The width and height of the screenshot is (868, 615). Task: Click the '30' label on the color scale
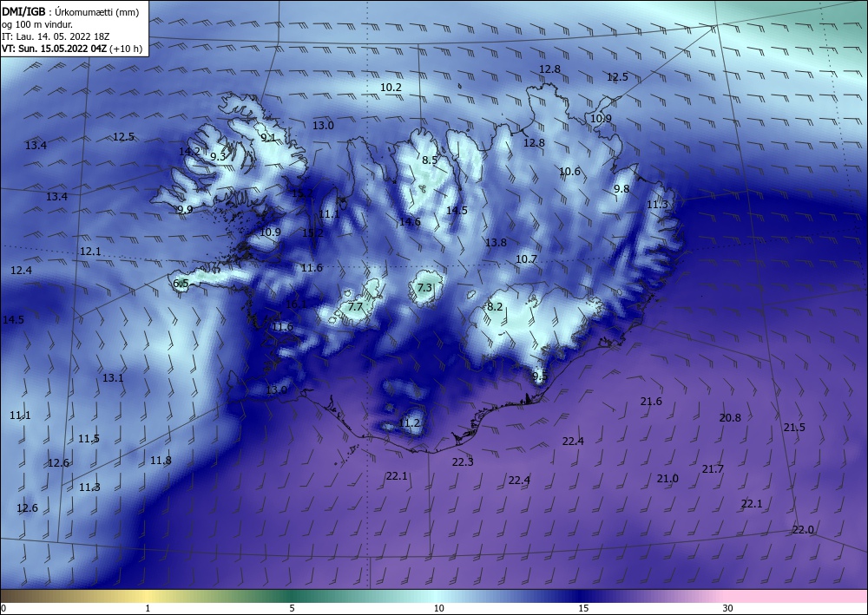click(728, 608)
